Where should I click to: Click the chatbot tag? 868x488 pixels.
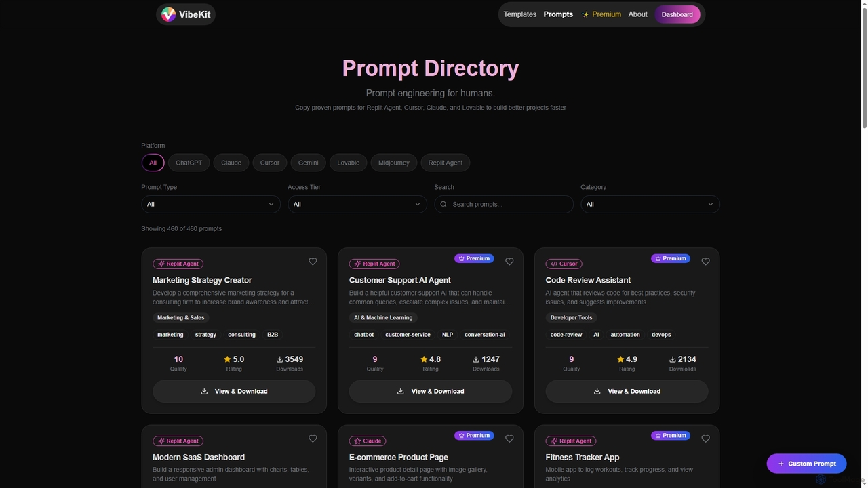[364, 335]
